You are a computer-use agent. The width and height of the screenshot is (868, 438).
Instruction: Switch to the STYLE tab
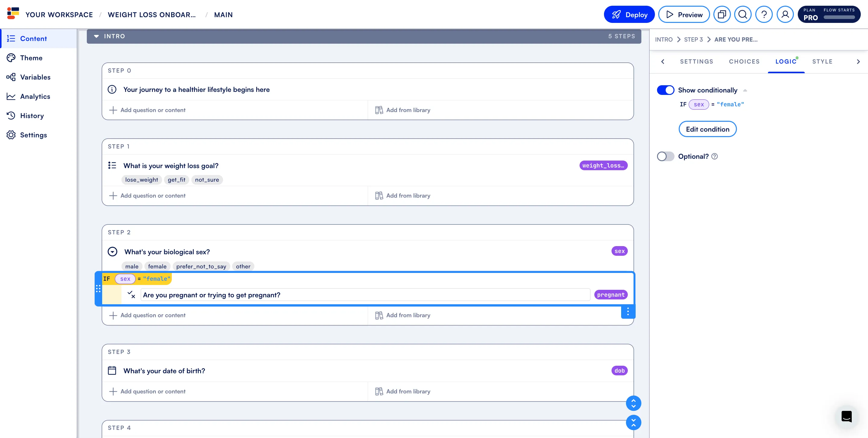pyautogui.click(x=822, y=62)
